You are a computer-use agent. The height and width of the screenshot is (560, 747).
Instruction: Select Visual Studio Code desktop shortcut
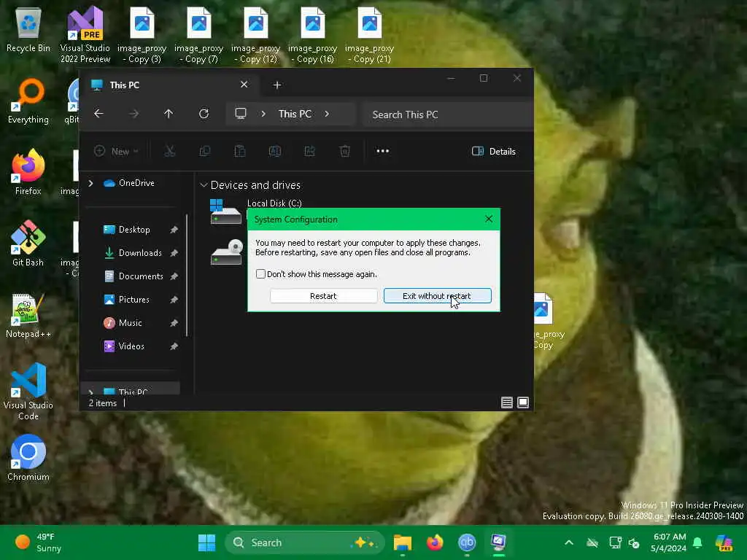point(28,392)
